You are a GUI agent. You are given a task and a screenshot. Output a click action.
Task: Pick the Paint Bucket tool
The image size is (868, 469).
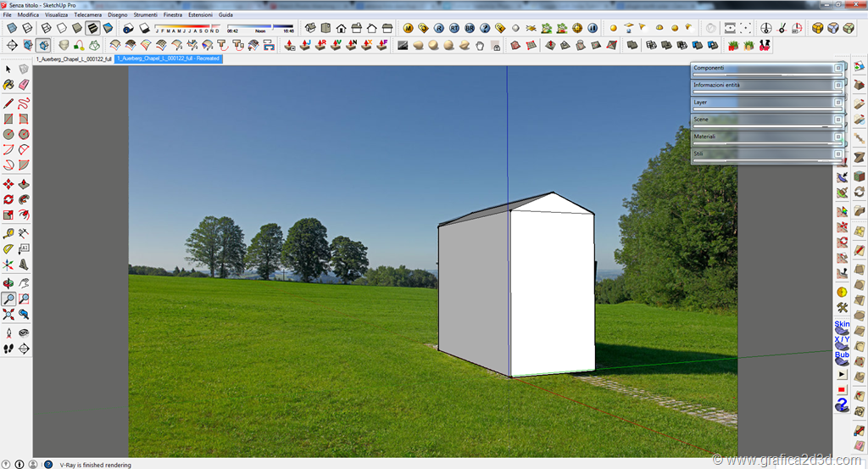point(8,85)
